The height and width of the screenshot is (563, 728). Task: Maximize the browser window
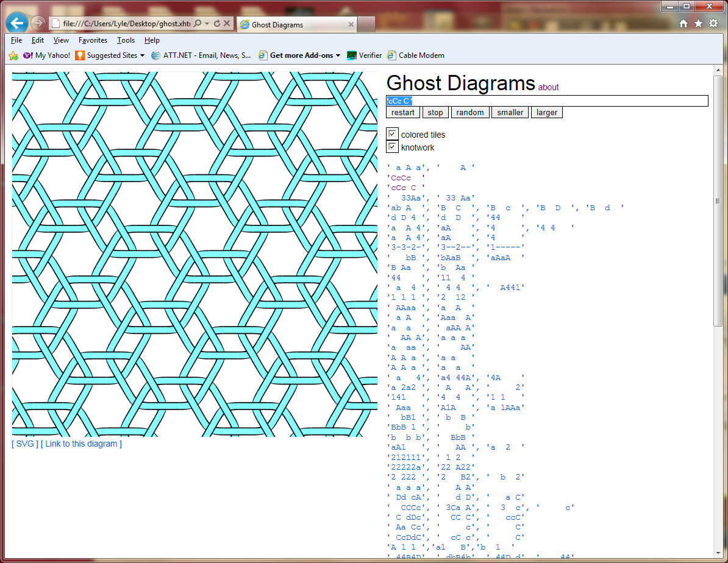686,6
